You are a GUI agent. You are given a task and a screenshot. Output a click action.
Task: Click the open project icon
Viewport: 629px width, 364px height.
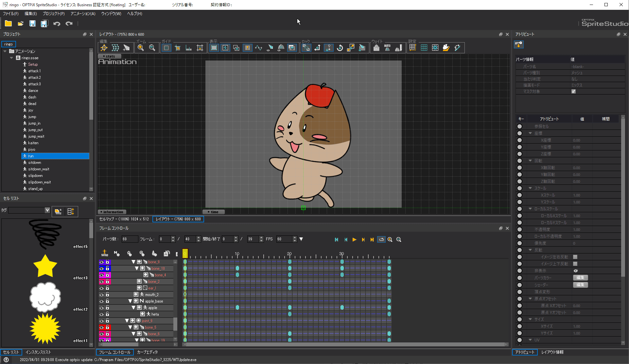pyautogui.click(x=20, y=24)
